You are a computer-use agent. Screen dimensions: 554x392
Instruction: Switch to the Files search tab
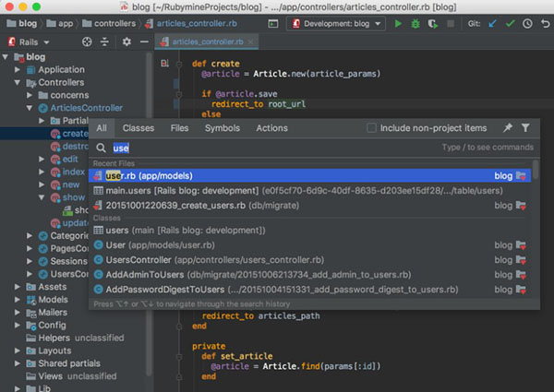[x=179, y=127]
